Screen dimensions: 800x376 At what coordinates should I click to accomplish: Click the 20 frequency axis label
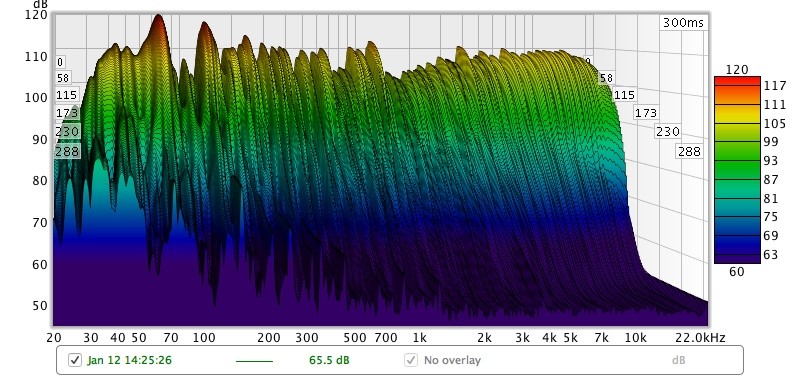click(54, 338)
